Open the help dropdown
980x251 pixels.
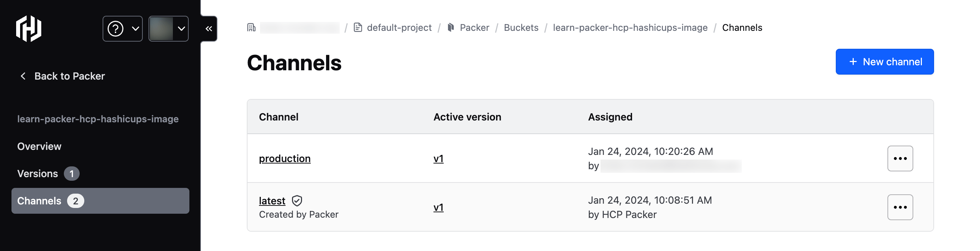click(123, 29)
